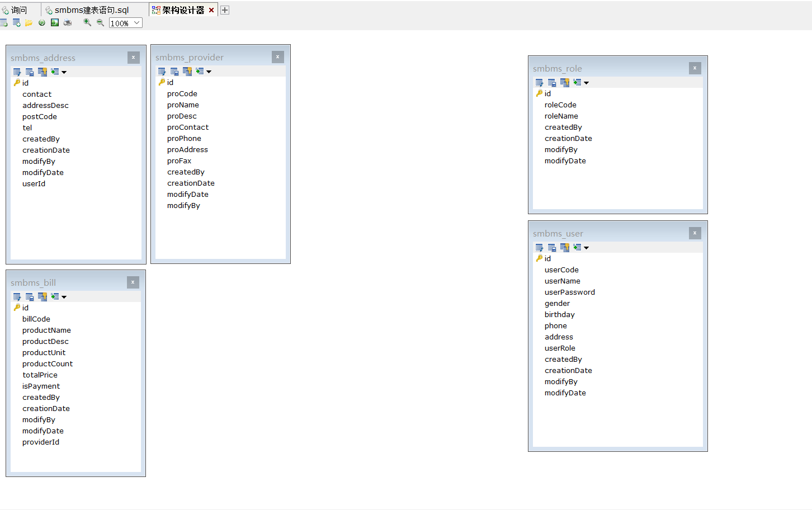Select roleCode column in smbms_role
Screen dimensions: 812x510
pos(560,105)
